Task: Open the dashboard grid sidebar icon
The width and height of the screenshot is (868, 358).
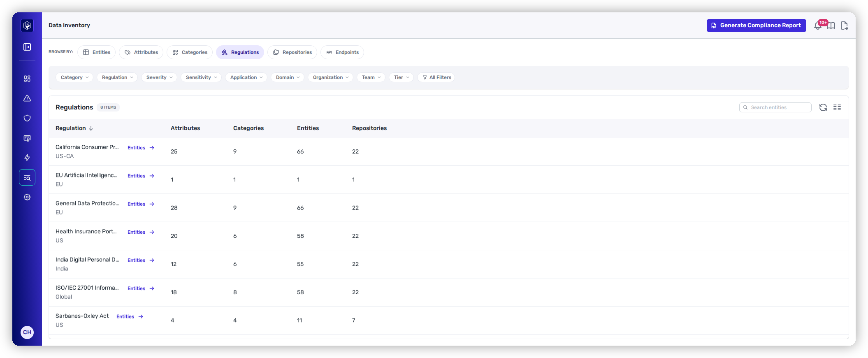Action: pos(27,79)
